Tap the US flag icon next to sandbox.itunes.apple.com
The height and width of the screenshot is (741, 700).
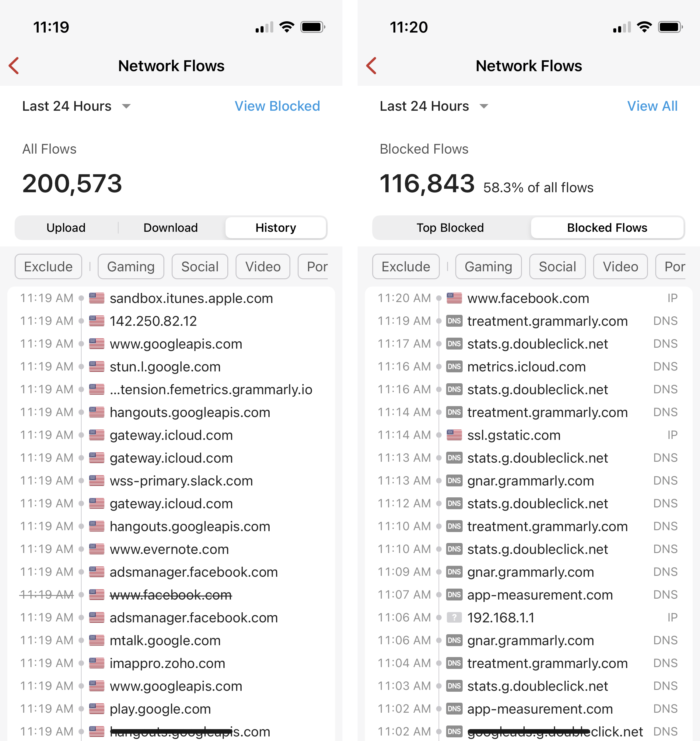(97, 298)
